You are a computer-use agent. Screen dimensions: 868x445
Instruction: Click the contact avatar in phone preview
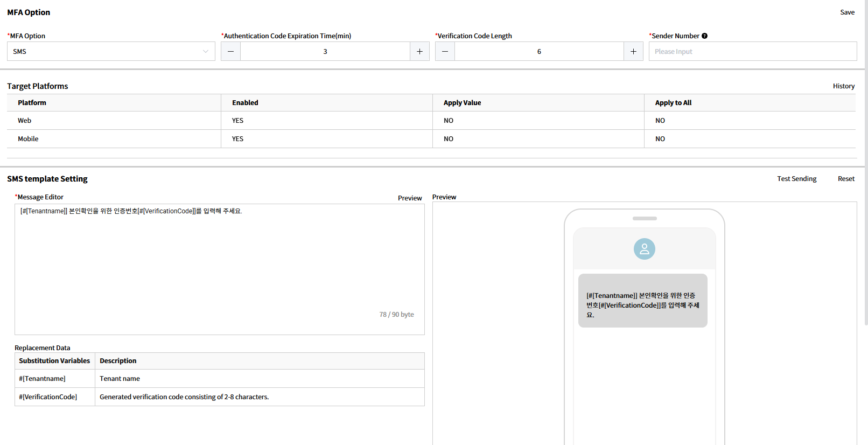click(644, 249)
